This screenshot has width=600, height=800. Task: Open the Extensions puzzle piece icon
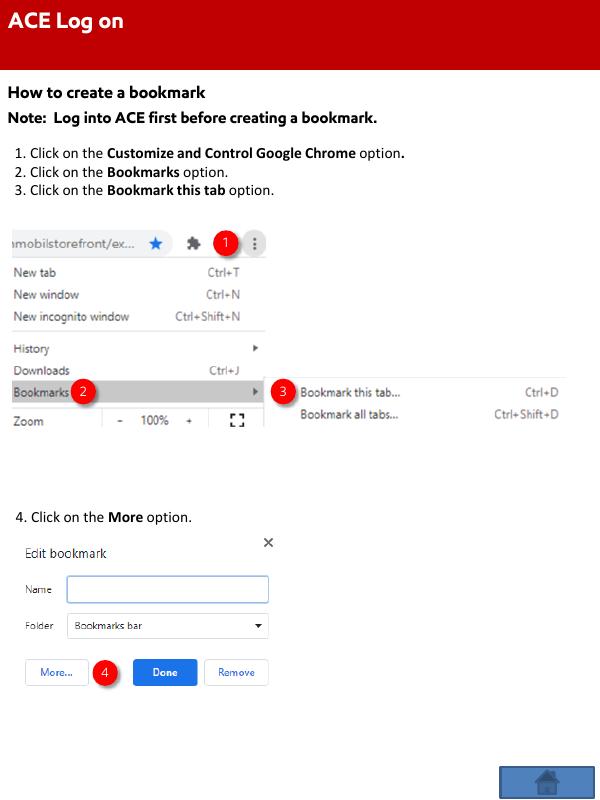point(194,243)
